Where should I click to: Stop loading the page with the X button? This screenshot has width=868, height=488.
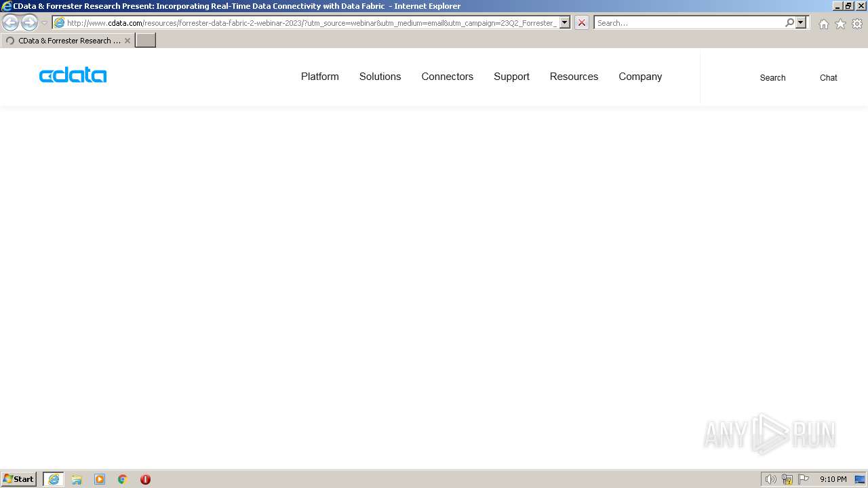[581, 22]
